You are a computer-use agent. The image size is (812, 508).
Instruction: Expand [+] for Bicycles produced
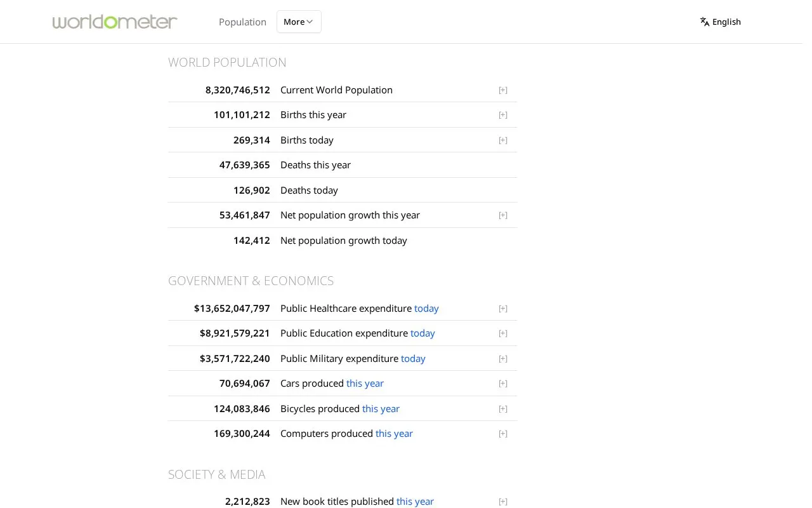503,409
